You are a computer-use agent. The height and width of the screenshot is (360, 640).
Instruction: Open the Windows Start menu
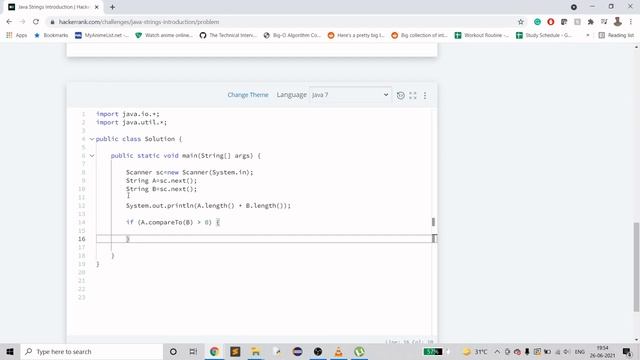point(10,351)
